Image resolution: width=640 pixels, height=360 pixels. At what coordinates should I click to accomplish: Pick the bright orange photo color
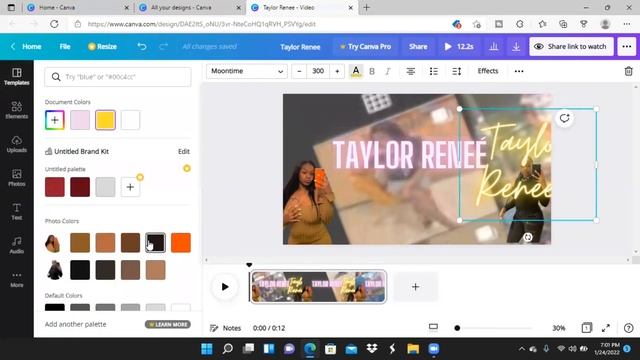pyautogui.click(x=181, y=243)
